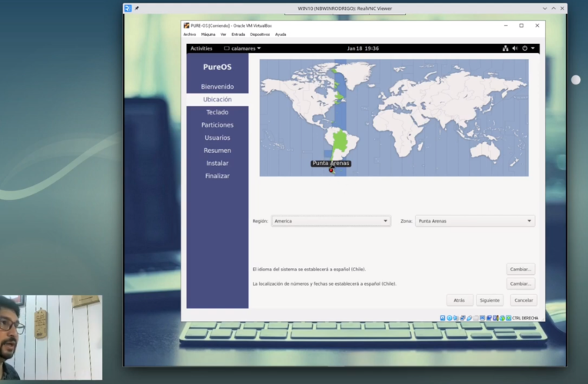
Task: Open the Archivo menu in VirtualBox
Action: click(x=190, y=35)
